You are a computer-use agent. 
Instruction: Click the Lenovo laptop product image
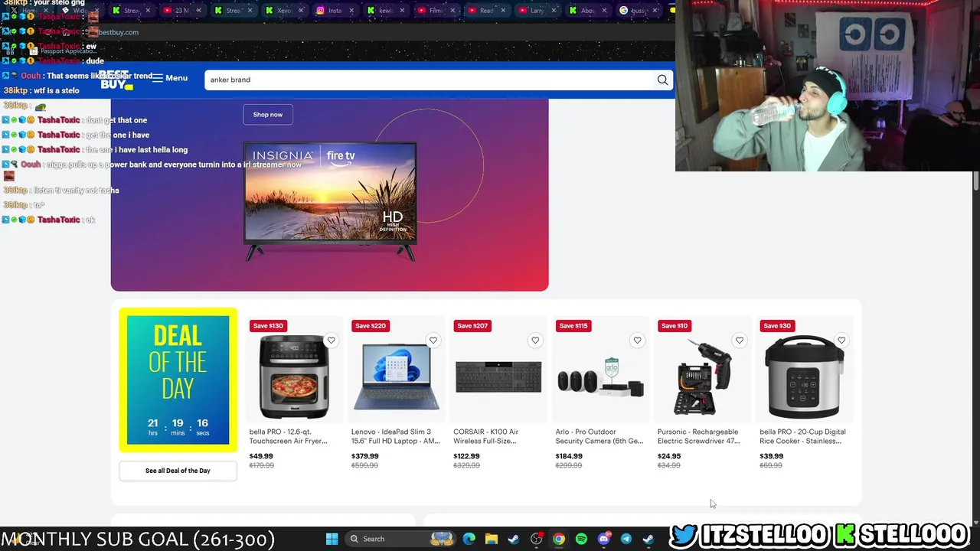coord(397,377)
